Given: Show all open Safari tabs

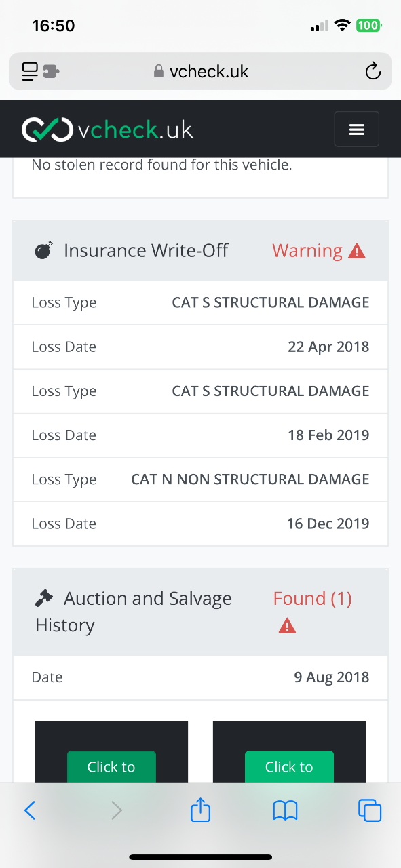Looking at the screenshot, I should pyautogui.click(x=370, y=810).
